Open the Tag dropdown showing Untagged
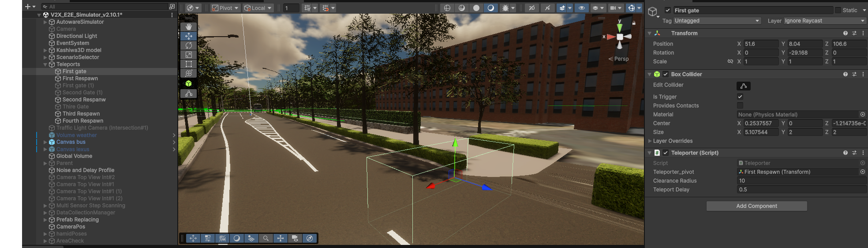The image size is (868, 248). [717, 21]
